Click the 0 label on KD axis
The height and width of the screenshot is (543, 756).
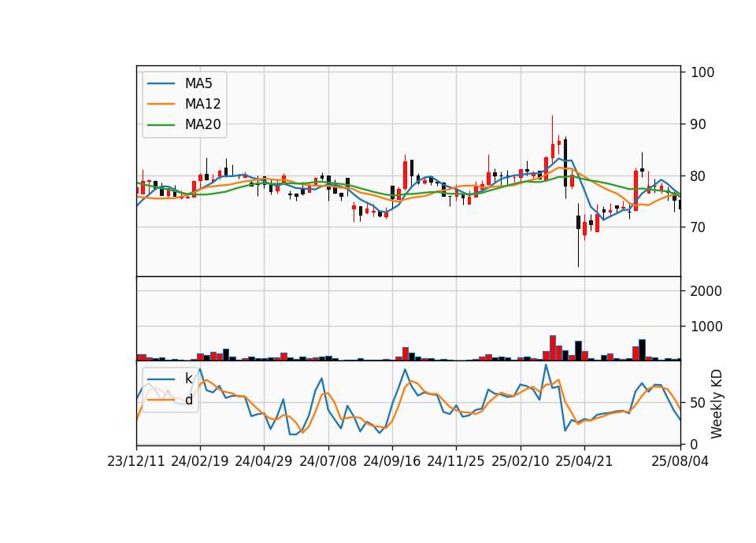point(695,445)
